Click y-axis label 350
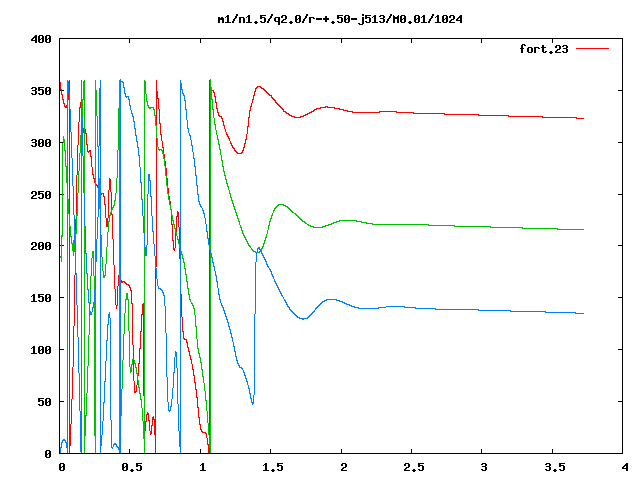640x480 pixels. (41, 91)
